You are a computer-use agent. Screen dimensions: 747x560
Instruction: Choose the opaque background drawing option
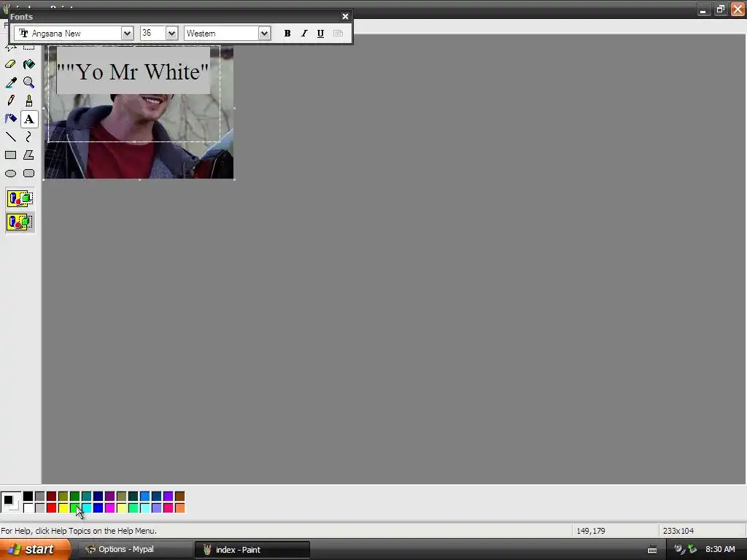pos(20,198)
